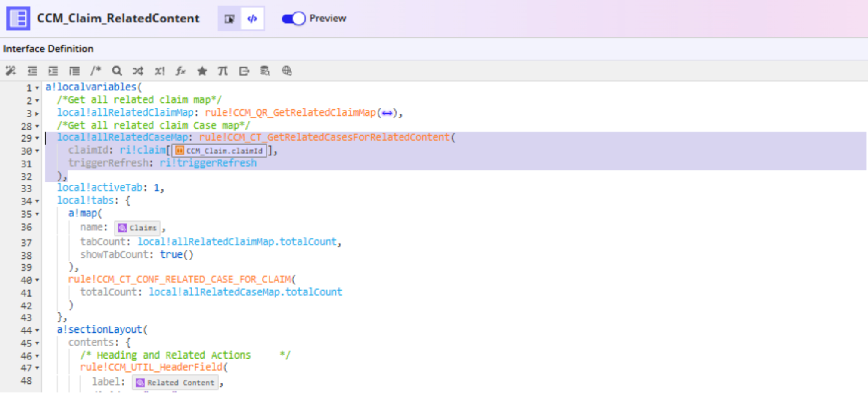Screen dimensions: 868x408
Task: Click the Interface Definition heading
Action: tap(48, 49)
